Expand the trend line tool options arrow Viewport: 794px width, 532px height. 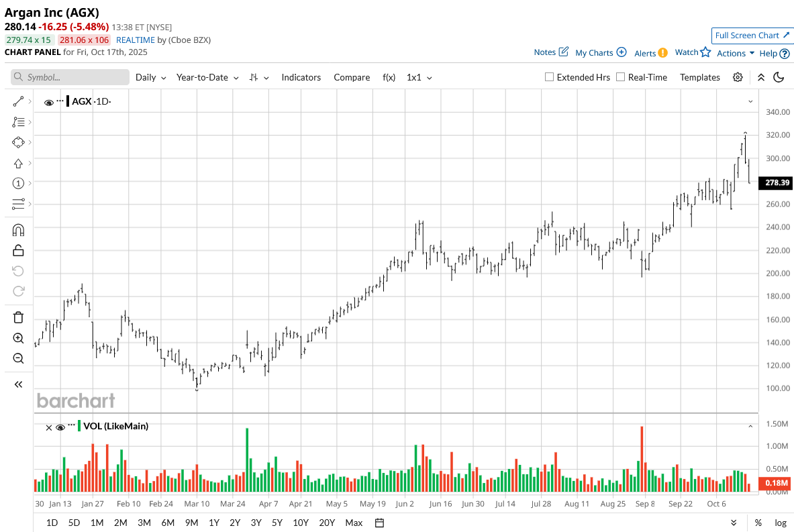(x=30, y=102)
